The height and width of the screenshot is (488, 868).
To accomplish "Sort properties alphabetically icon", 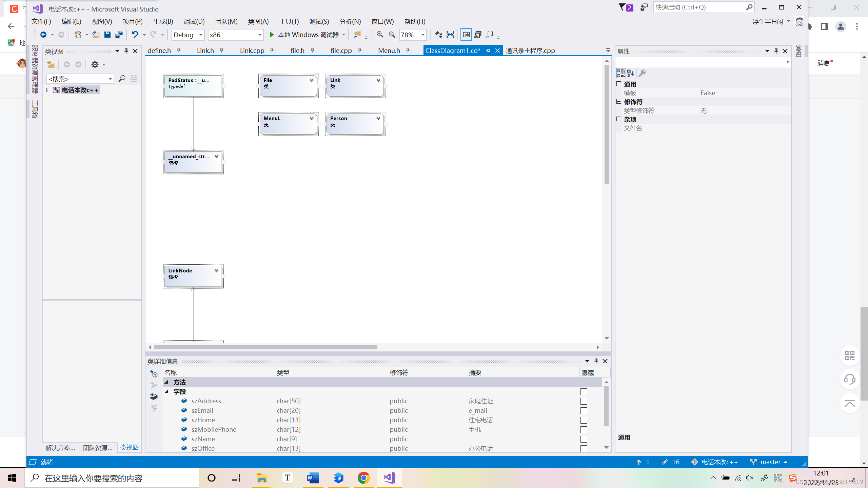I will 631,73.
